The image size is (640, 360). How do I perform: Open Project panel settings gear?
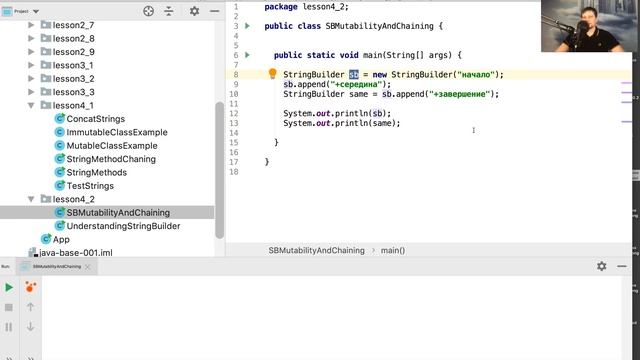coord(194,11)
